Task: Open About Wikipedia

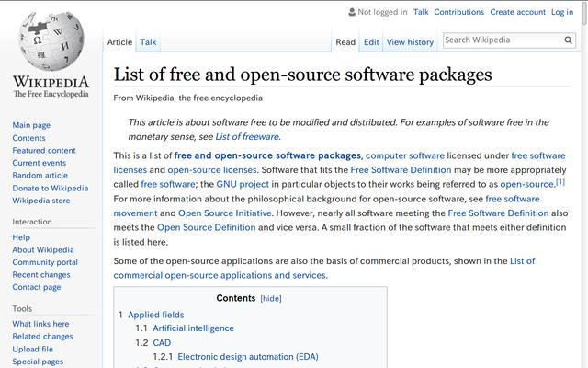Action: [43, 249]
